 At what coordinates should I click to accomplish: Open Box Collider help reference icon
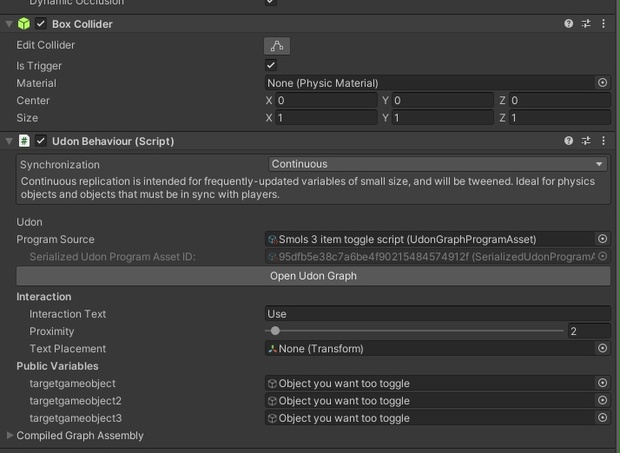pyautogui.click(x=569, y=24)
